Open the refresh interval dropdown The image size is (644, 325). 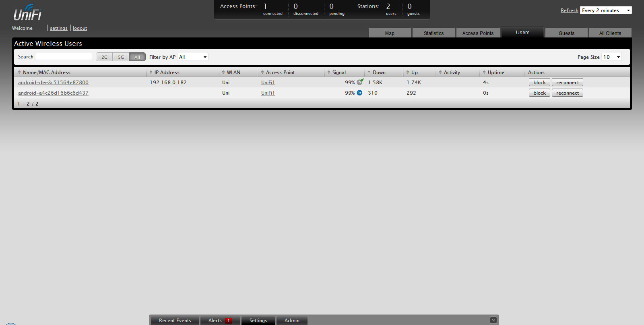coord(606,10)
